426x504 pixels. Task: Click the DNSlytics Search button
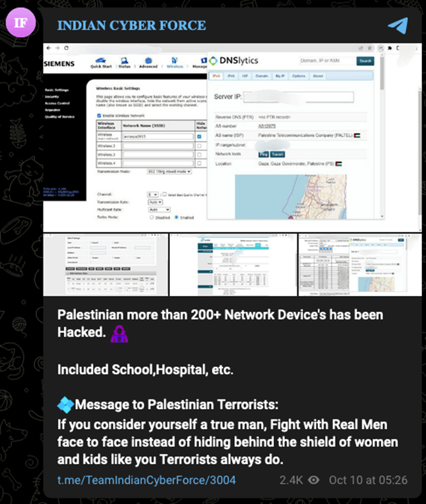point(365,61)
